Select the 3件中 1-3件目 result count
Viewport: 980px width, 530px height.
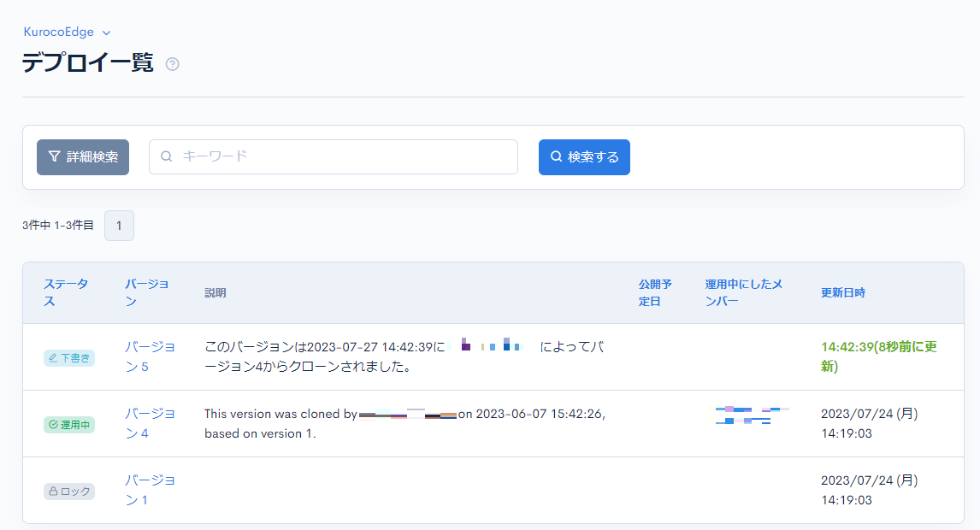click(58, 225)
